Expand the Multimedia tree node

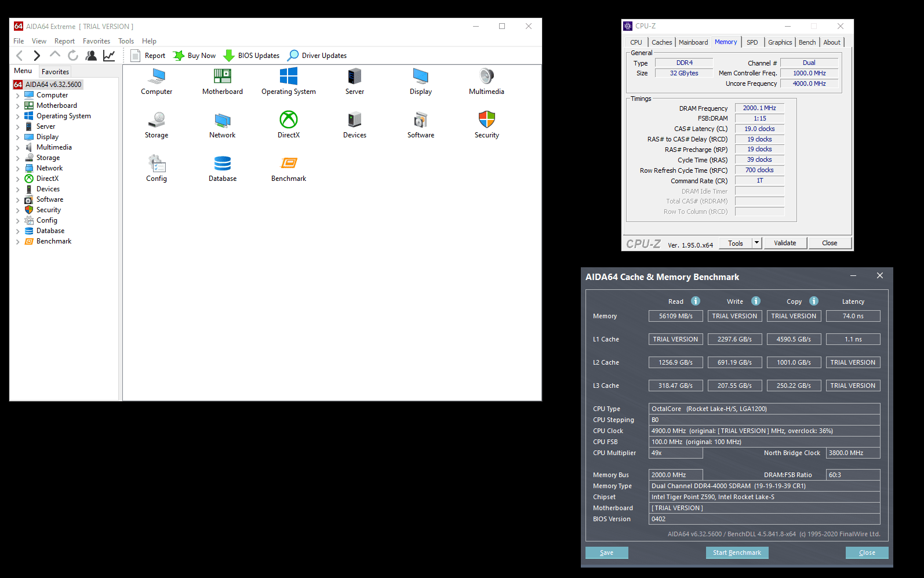pyautogui.click(x=17, y=148)
